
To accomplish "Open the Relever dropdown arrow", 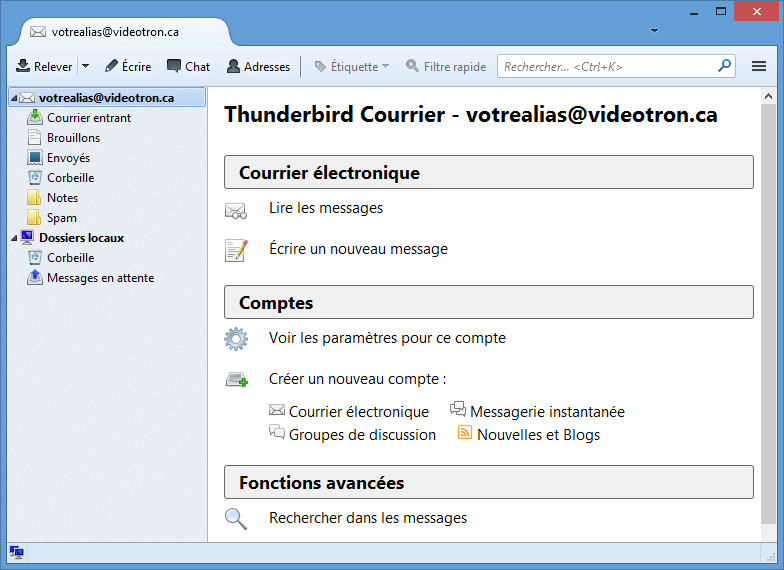I will click(86, 66).
